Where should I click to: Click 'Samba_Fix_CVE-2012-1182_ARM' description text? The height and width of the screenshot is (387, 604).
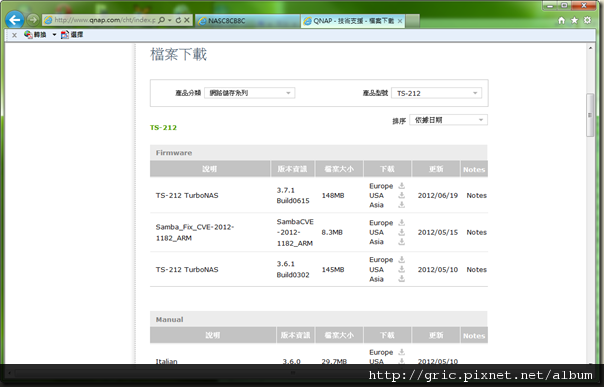click(x=195, y=232)
